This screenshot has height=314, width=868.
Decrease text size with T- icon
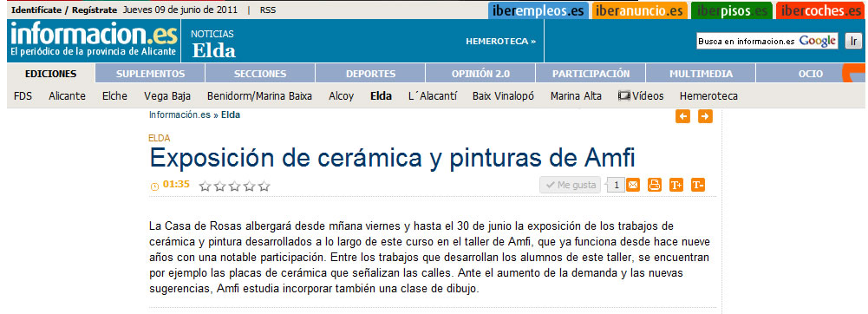tap(697, 185)
